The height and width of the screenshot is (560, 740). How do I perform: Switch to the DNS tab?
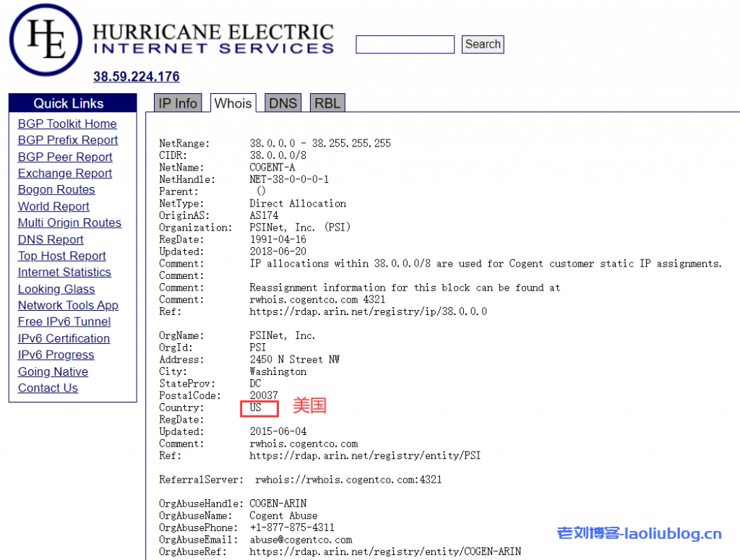[x=283, y=103]
